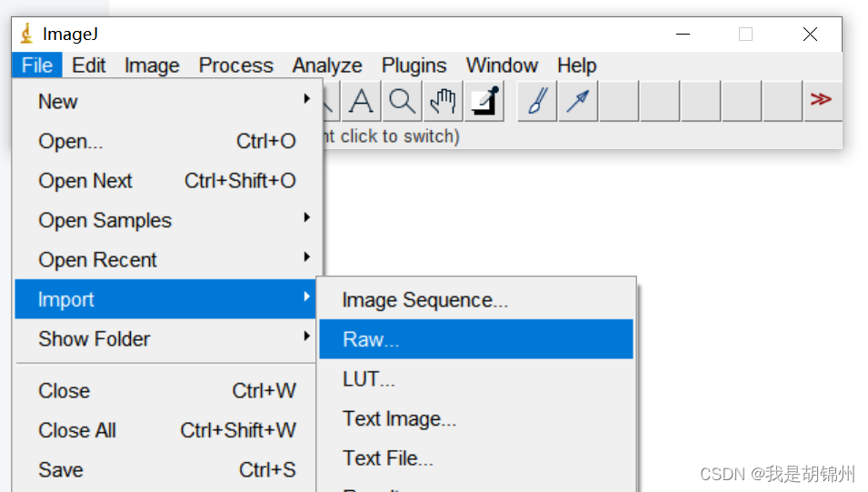Open the Window menu
The width and height of the screenshot is (868, 492).
pos(502,65)
